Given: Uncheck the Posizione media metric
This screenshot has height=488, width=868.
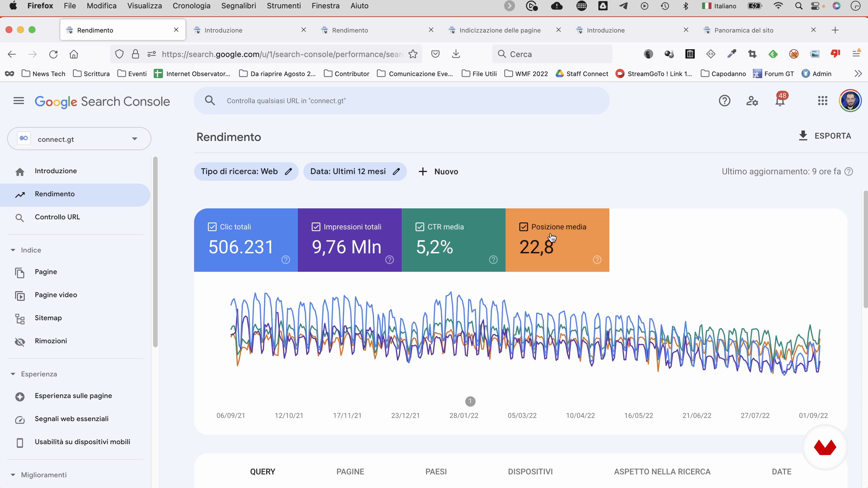Looking at the screenshot, I should coord(523,227).
